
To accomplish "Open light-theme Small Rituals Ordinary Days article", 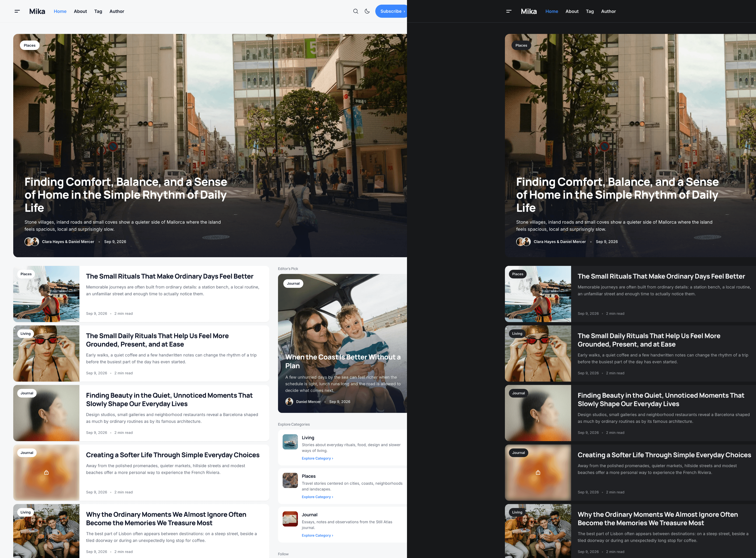I will pos(170,276).
